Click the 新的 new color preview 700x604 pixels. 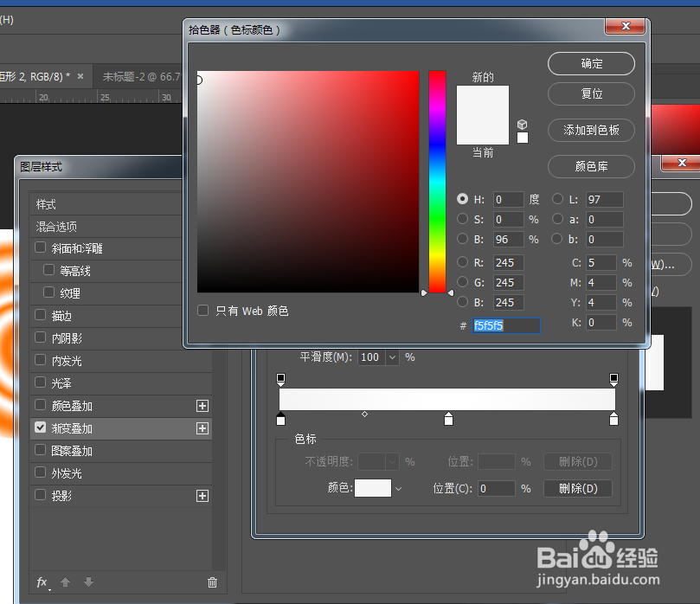tap(483, 100)
